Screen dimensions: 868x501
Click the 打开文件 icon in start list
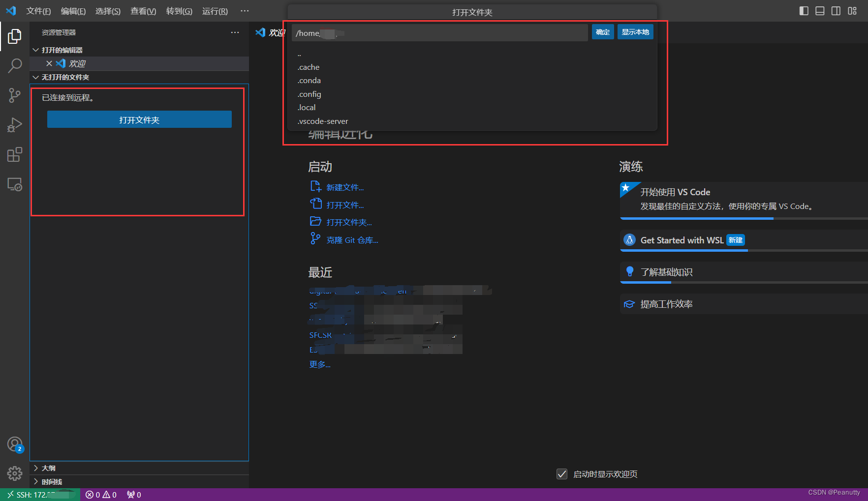(x=315, y=204)
